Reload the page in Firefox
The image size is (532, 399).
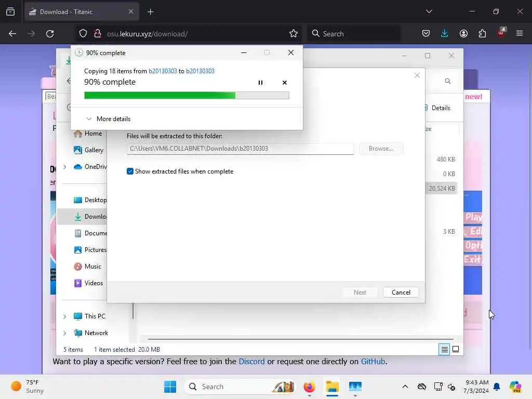pyautogui.click(x=50, y=34)
